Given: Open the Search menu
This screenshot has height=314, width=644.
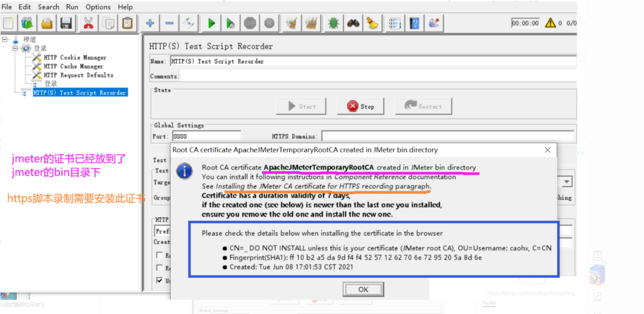Looking at the screenshot, I should (x=49, y=7).
